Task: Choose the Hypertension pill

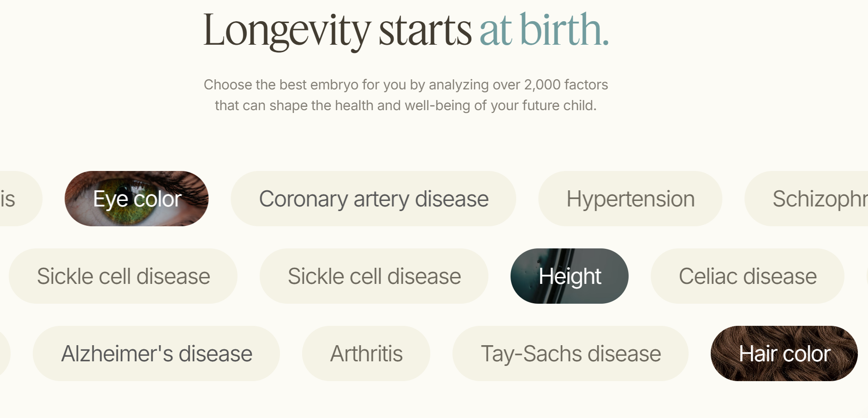Action: coord(630,199)
